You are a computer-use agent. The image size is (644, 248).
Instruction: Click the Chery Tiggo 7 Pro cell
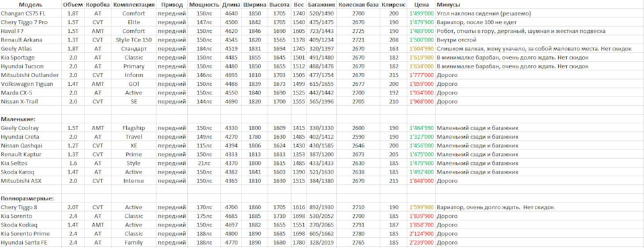coord(30,22)
